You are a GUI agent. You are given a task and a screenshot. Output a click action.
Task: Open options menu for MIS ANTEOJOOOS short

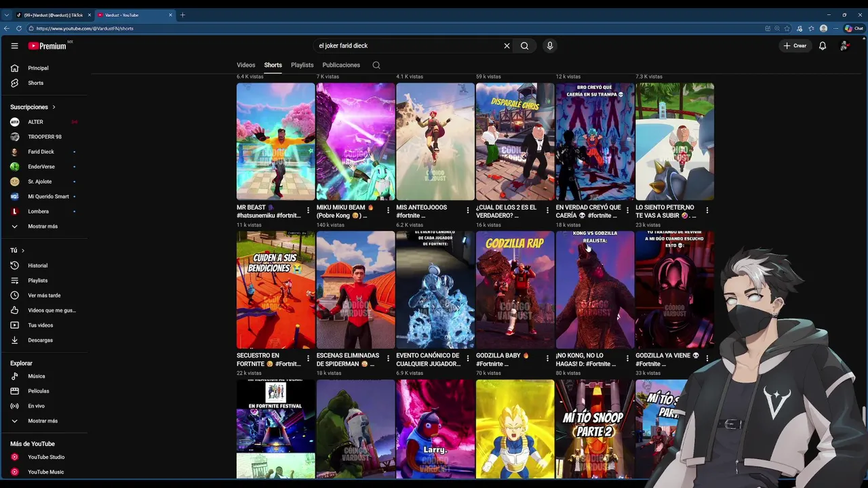tap(467, 211)
